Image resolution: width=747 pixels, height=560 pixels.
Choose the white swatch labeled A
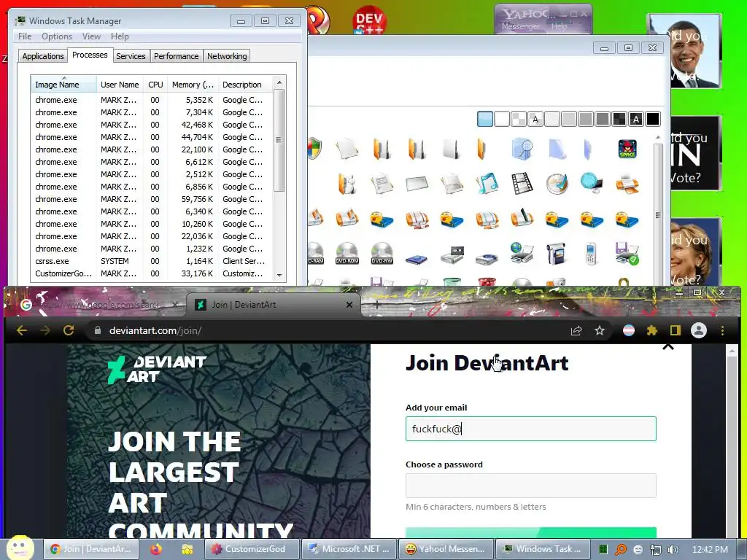click(x=535, y=119)
